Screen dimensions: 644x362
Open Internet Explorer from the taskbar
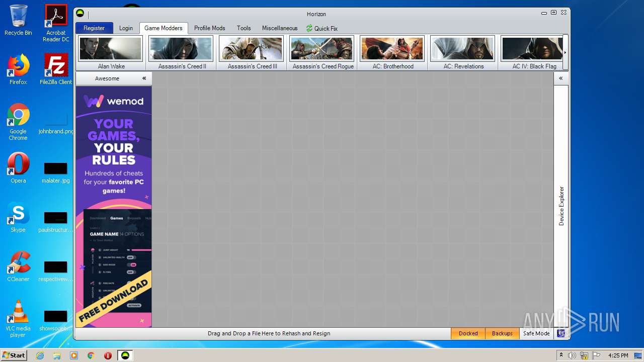pos(40,355)
